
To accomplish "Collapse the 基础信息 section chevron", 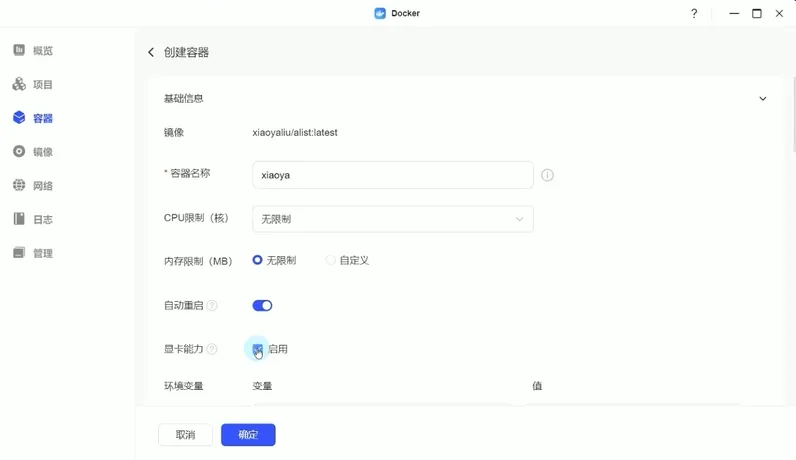I will point(763,99).
